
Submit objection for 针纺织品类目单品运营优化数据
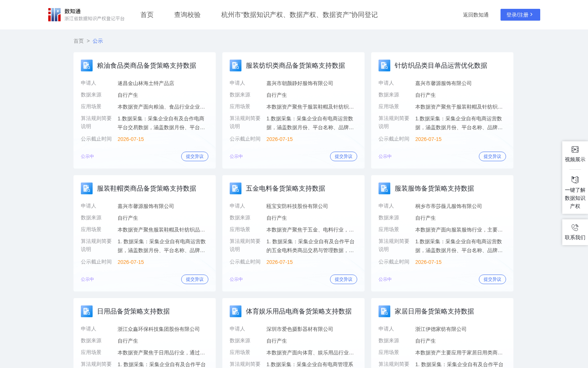click(x=492, y=156)
